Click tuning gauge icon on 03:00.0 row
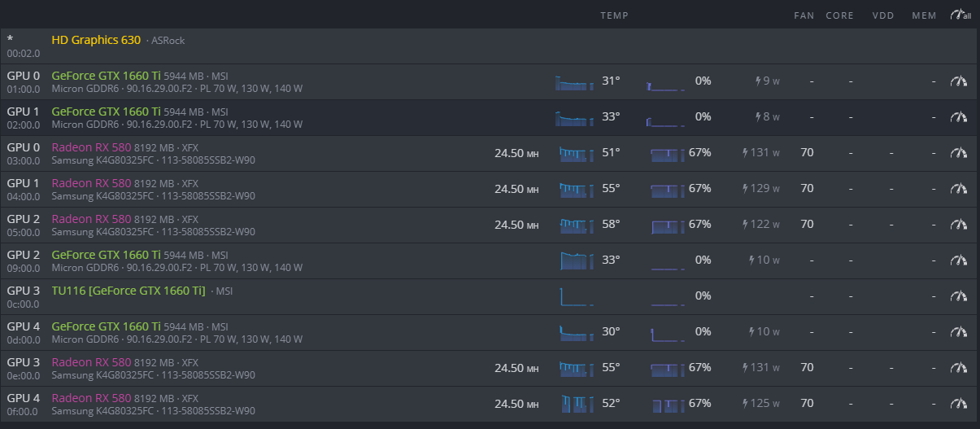Screen dimensions: 980x429 [960, 152]
